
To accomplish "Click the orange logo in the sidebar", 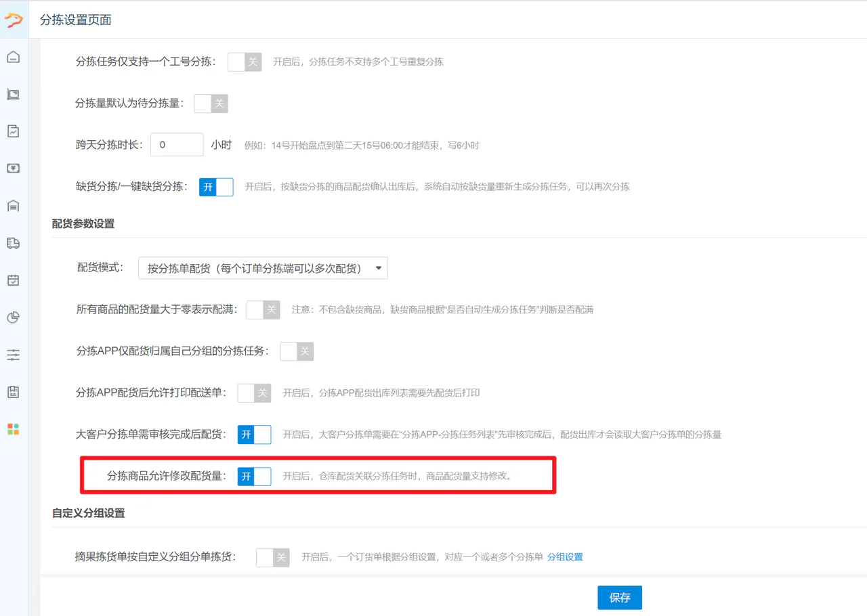I will coord(14,20).
